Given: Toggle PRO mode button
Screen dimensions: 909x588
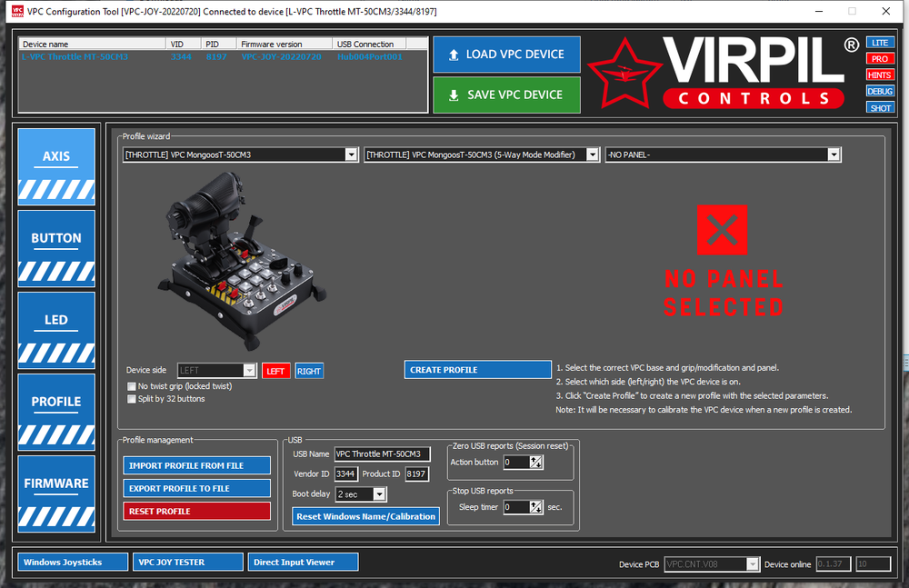Looking at the screenshot, I should [x=880, y=58].
